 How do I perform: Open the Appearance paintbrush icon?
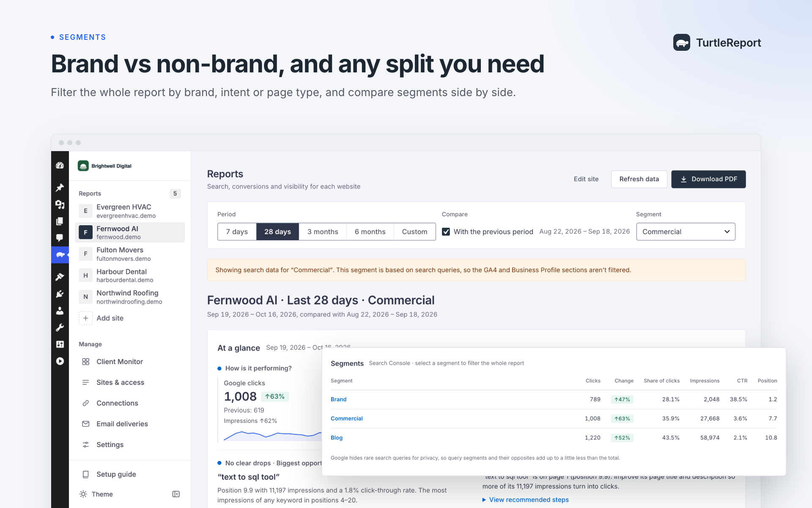pos(60,277)
